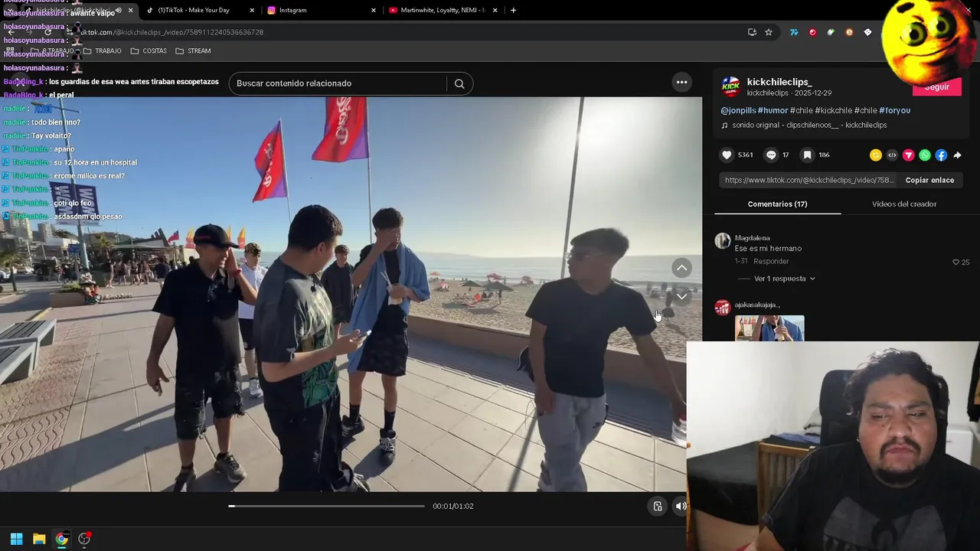This screenshot has height=551, width=980.
Task: Close the Instagram browser tab
Action: [x=374, y=10]
